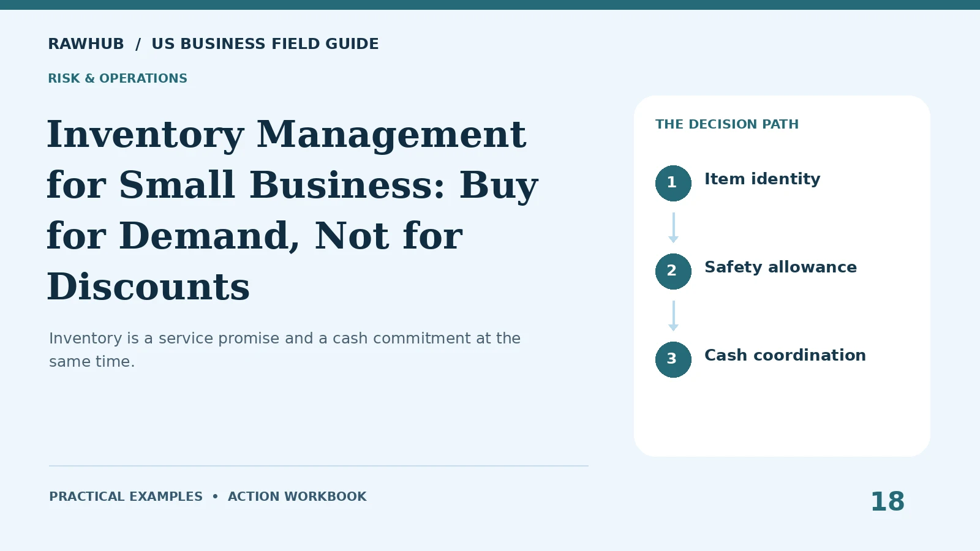Screen dimensions: 980x551
Task: Select the 'Safety allowance' step label
Action: 780,267
